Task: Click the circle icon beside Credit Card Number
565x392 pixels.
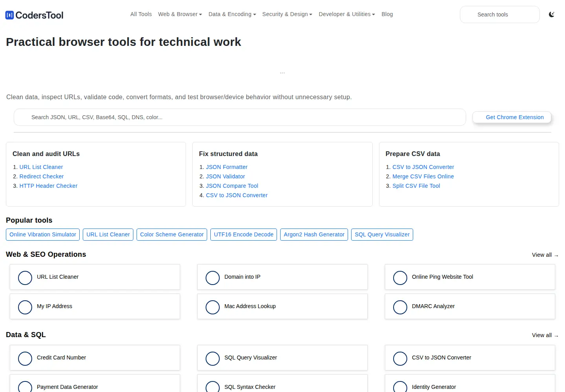Action: tap(25, 358)
